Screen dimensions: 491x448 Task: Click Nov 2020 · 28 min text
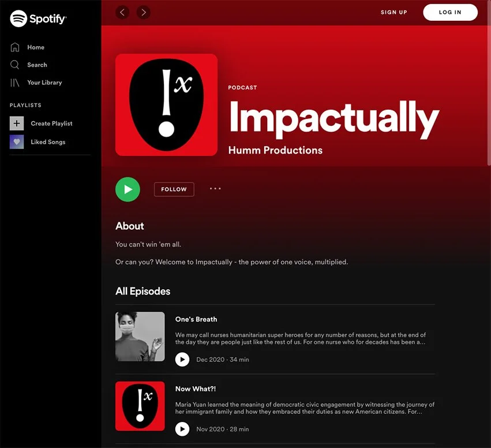[223, 429]
